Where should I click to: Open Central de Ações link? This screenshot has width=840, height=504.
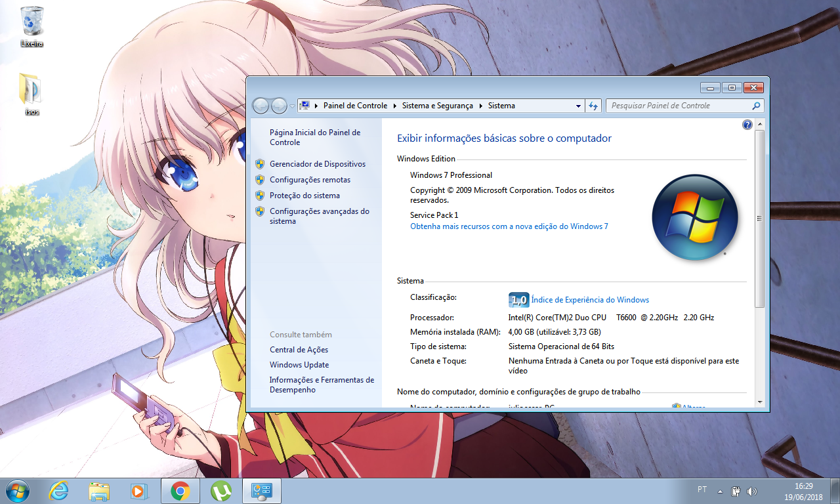pyautogui.click(x=299, y=350)
